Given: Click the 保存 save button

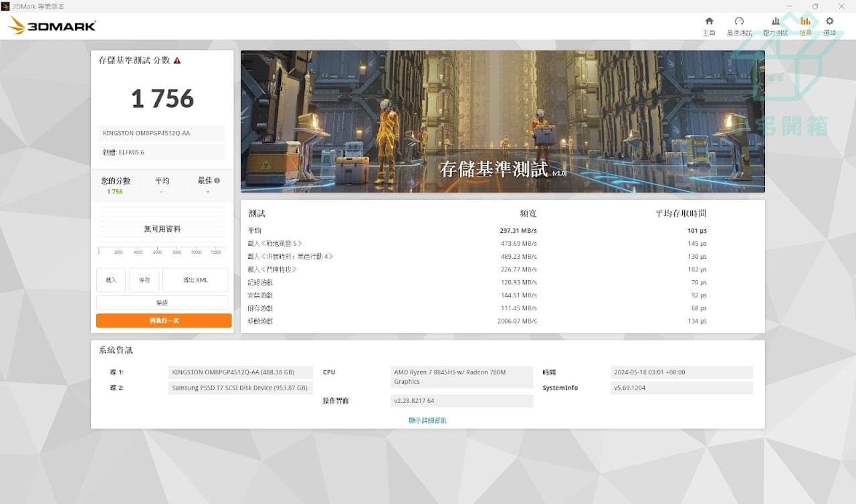Looking at the screenshot, I should click(144, 280).
